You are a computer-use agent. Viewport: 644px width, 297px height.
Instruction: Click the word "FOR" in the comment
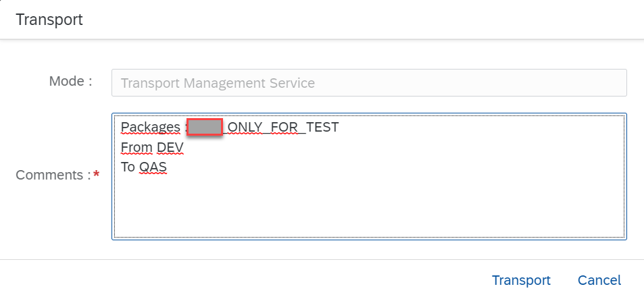[x=285, y=127]
